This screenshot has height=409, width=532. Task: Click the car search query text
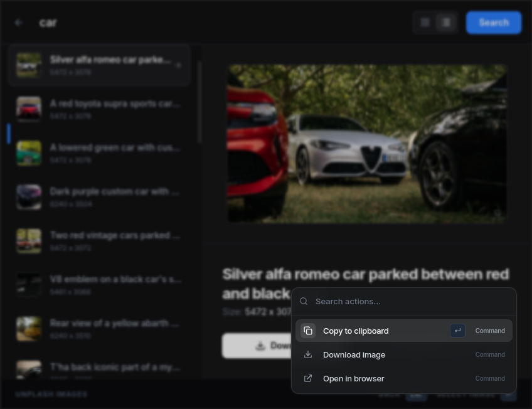coord(48,23)
